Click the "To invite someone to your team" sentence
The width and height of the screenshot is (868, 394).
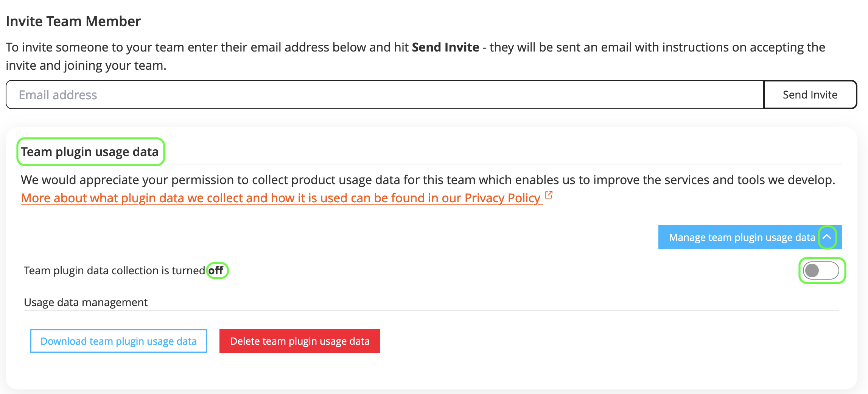[x=204, y=47]
